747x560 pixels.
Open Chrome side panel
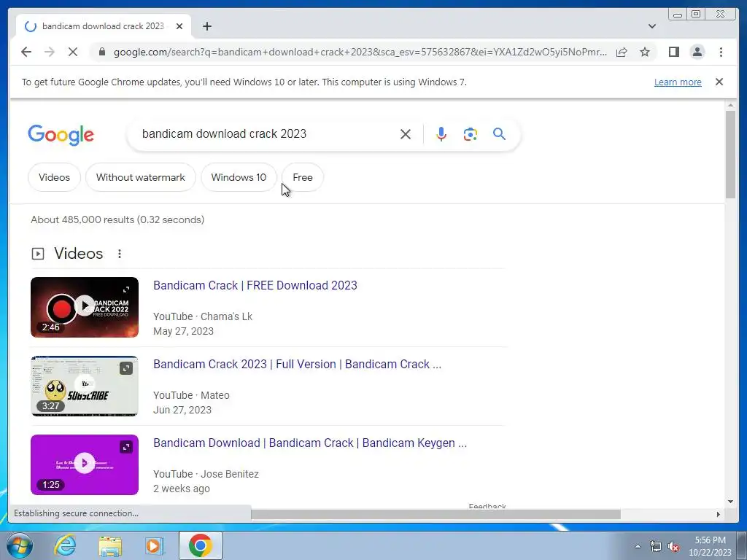pos(673,52)
